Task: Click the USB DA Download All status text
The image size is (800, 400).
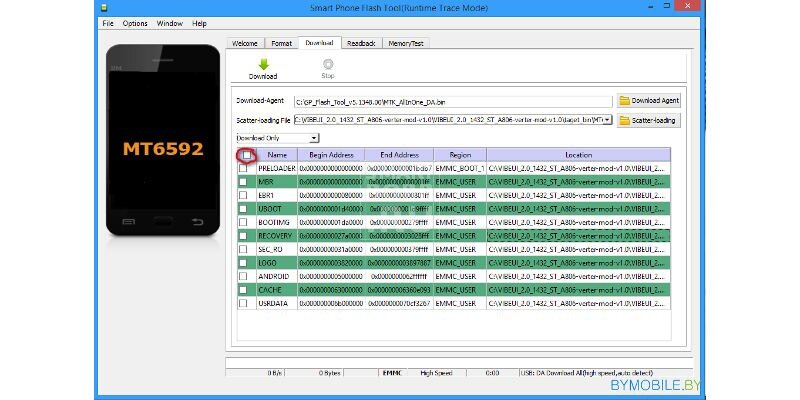Action: click(587, 373)
